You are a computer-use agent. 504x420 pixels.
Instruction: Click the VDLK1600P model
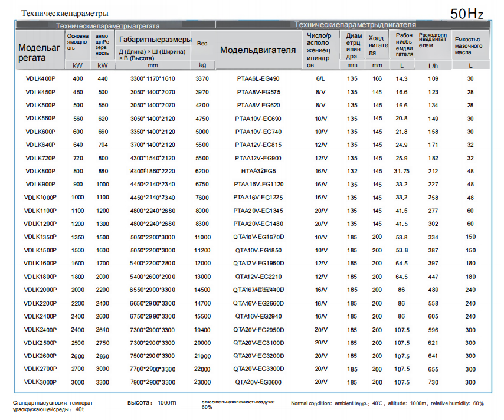pos(40,263)
